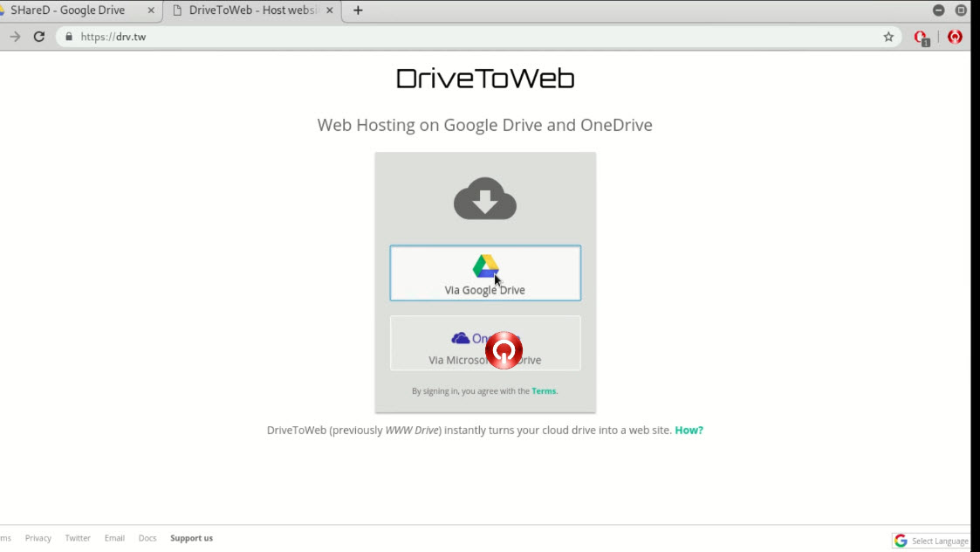Open the Twitter footer link
Viewport: 980px width, 552px height.
[x=78, y=538]
